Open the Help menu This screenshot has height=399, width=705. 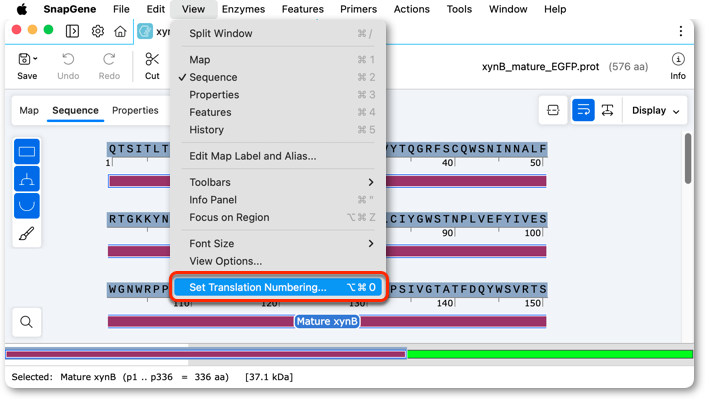pyautogui.click(x=555, y=9)
